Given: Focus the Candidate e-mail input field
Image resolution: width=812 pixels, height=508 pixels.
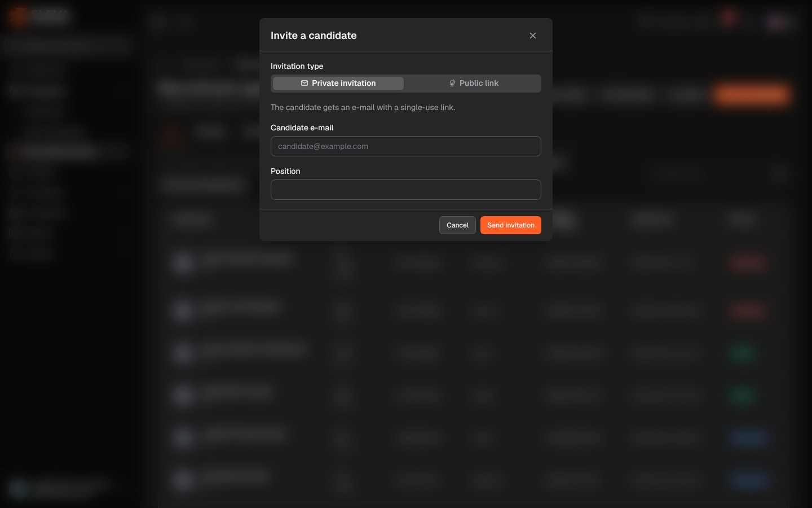Looking at the screenshot, I should (406, 146).
